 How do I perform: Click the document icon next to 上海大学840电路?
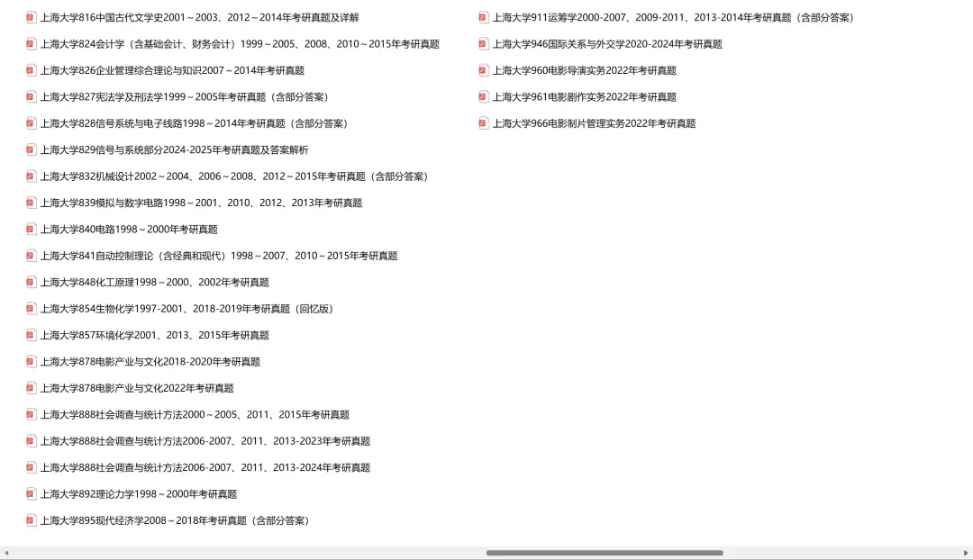point(31,229)
